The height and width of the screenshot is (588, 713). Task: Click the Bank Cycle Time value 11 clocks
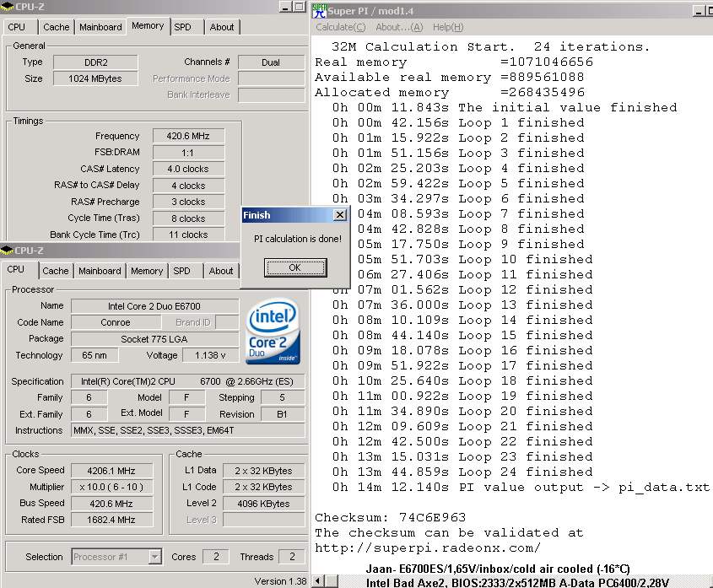click(188, 235)
